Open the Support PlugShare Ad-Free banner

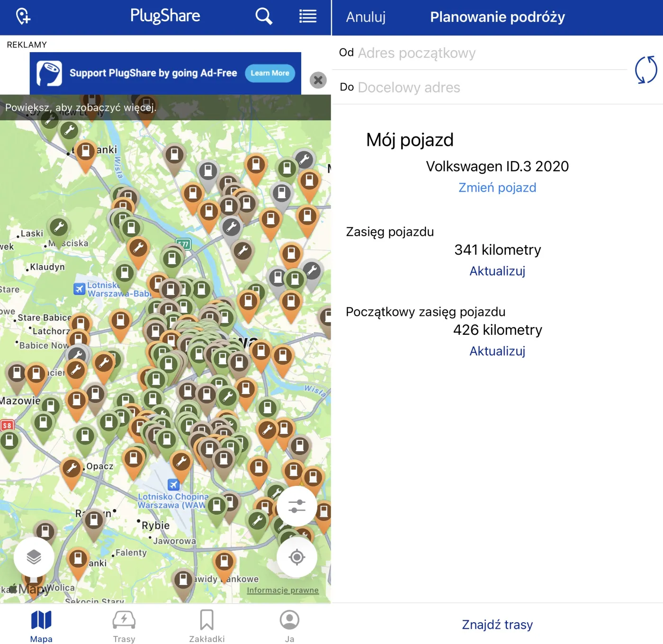point(165,73)
